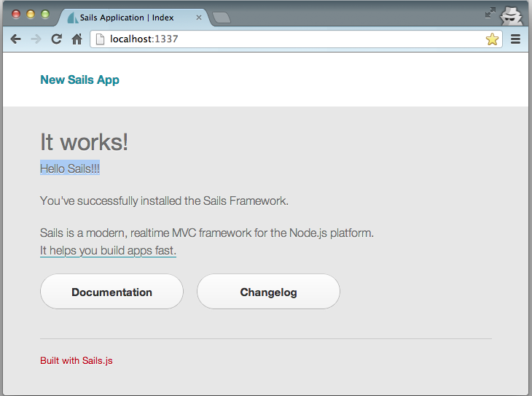Visit the Built with Sails.js link
Screen dimensions: 532x396
77,361
